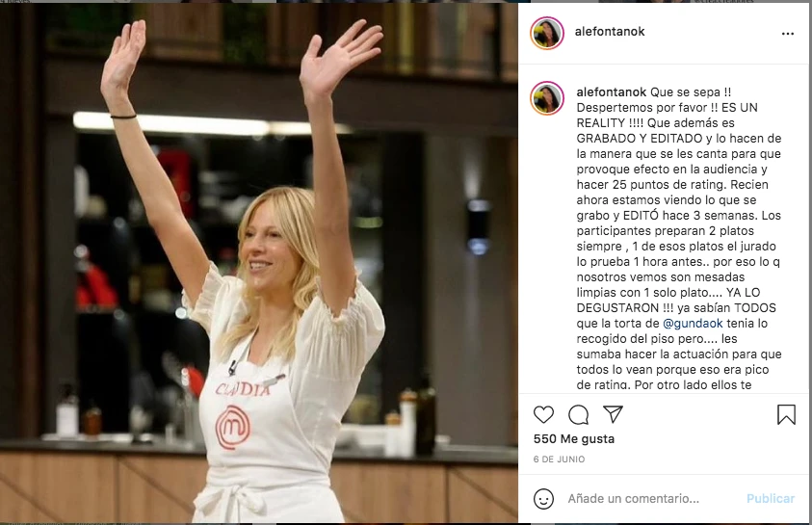
Task: Click the REALITY text in caption
Action: [601, 123]
